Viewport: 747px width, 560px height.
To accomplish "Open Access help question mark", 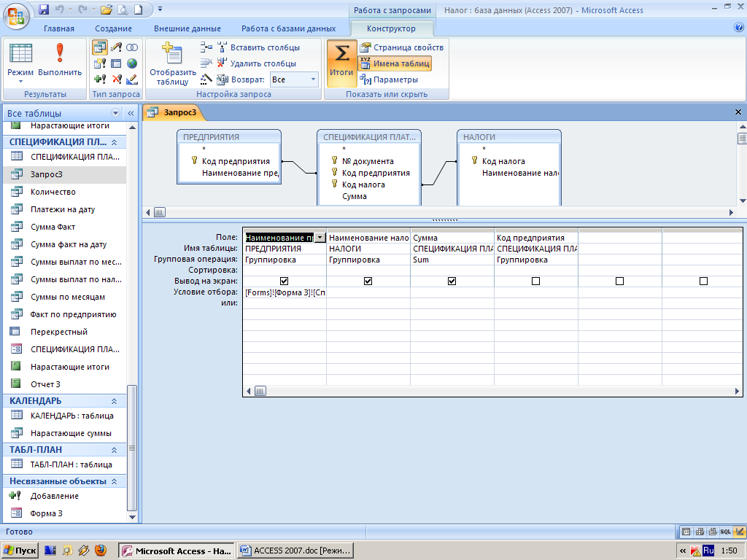I will (x=739, y=28).
